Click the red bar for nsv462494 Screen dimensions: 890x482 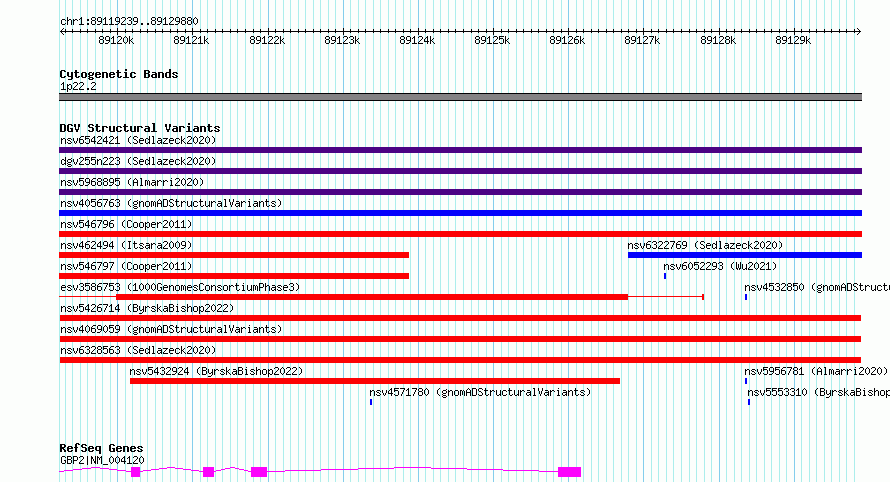234,255
